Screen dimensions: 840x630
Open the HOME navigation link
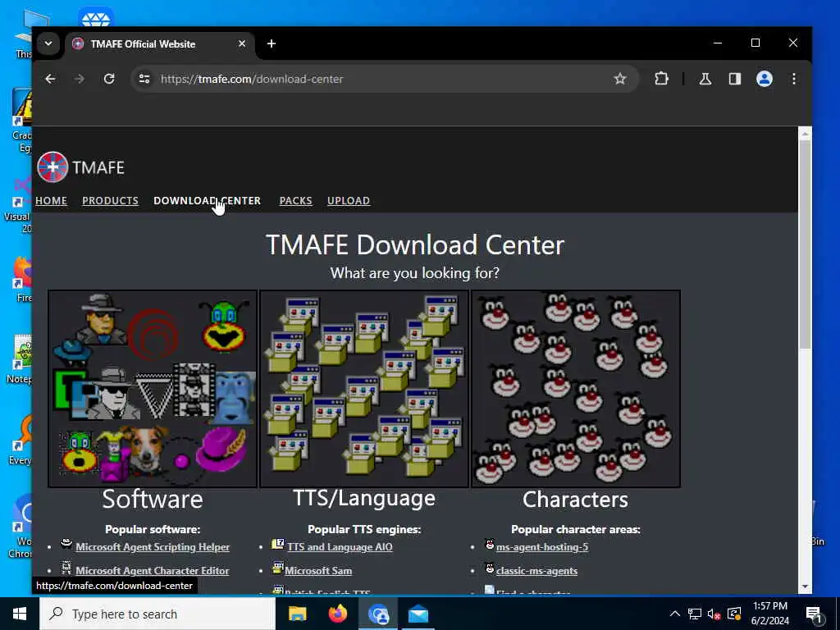click(52, 200)
